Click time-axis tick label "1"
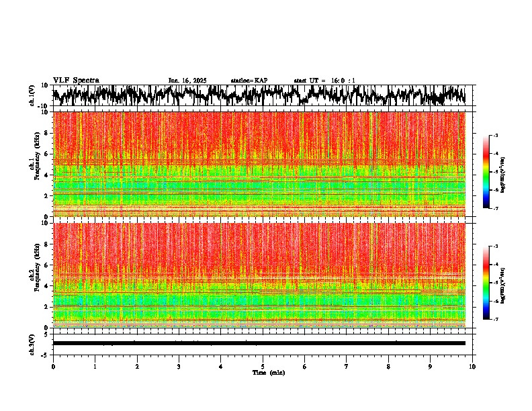Image resolution: width=532 pixels, height=411 pixels. coord(95,367)
